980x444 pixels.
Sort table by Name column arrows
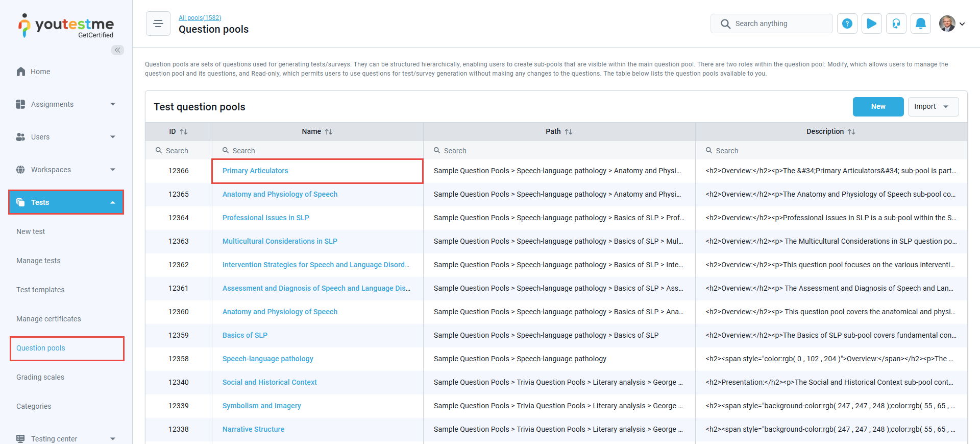(329, 132)
